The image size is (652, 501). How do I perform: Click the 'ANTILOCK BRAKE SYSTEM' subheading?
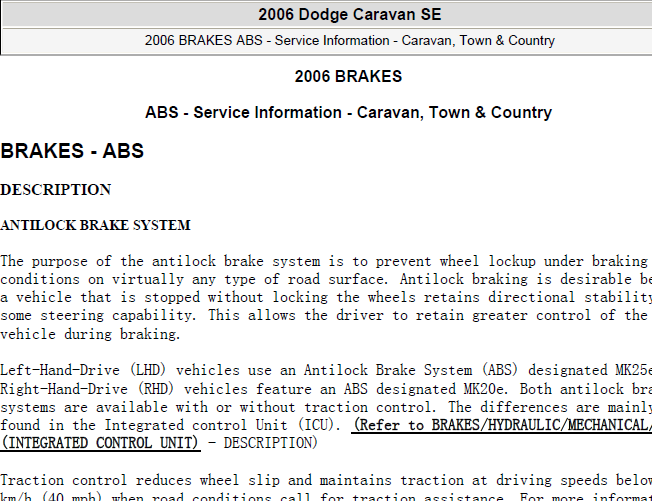[x=95, y=225]
